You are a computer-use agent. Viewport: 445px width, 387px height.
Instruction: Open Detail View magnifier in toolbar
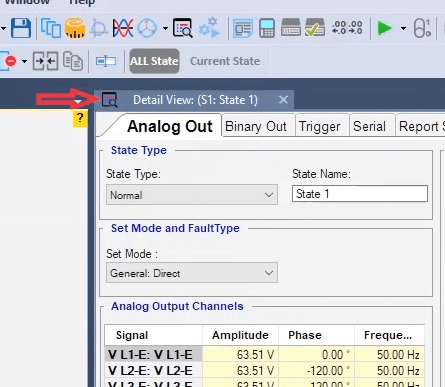coord(182,28)
